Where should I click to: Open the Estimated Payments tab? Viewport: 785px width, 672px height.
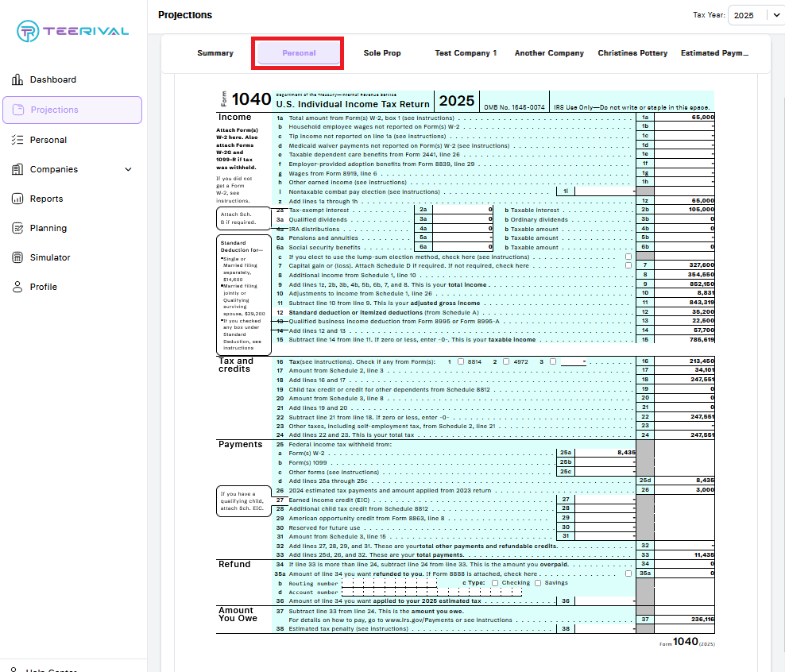[714, 53]
